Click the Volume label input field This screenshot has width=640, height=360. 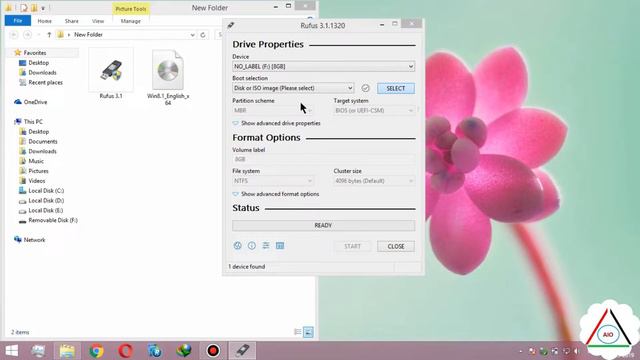(x=323, y=159)
